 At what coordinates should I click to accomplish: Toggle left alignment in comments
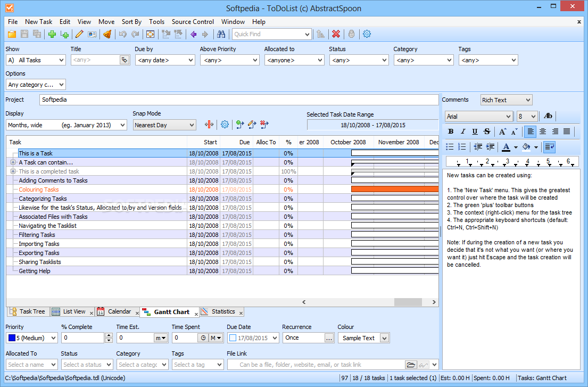tap(530, 131)
